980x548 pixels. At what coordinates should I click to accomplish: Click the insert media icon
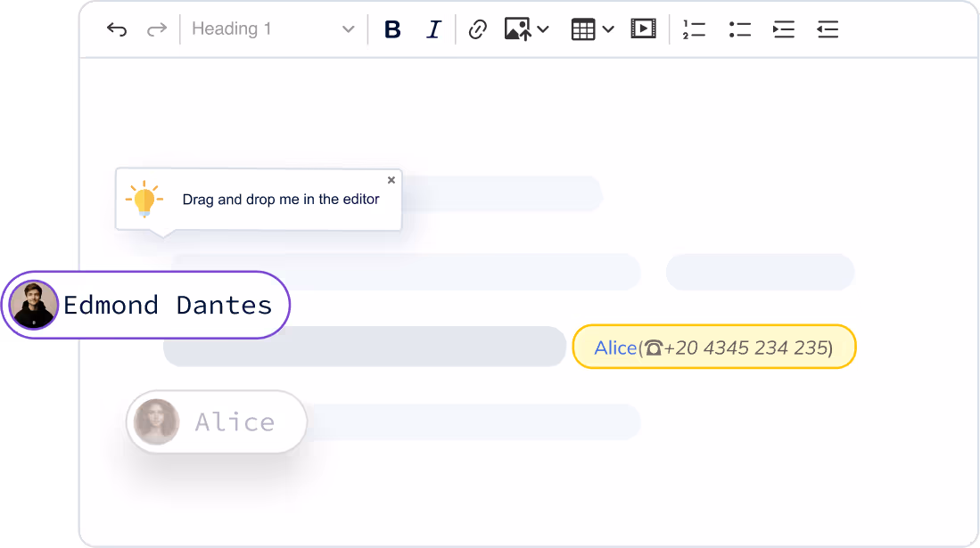643,29
